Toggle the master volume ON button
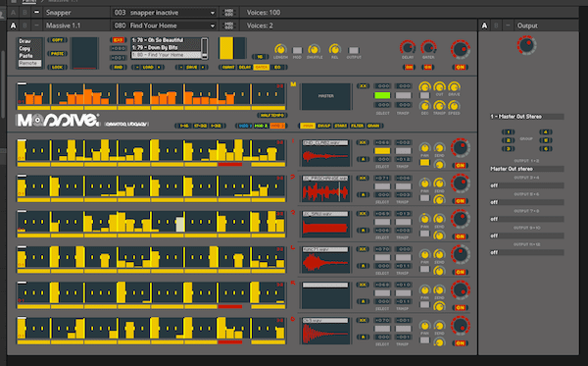588x366 pixels. click(x=461, y=67)
